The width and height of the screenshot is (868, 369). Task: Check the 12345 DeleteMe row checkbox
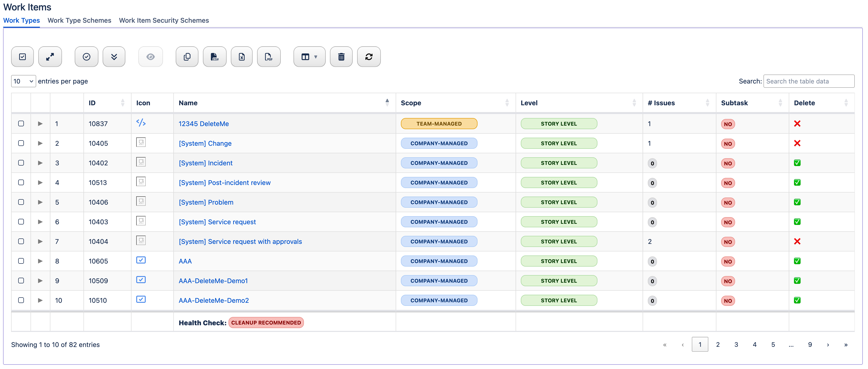pyautogui.click(x=21, y=124)
